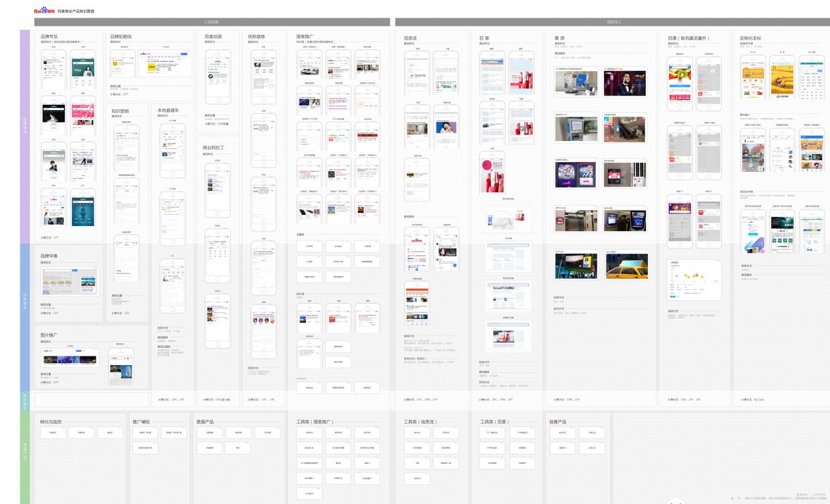The width and height of the screenshot is (830, 504).
Task: Click the 工具类（搜索推广）heading
Action: [315, 422]
